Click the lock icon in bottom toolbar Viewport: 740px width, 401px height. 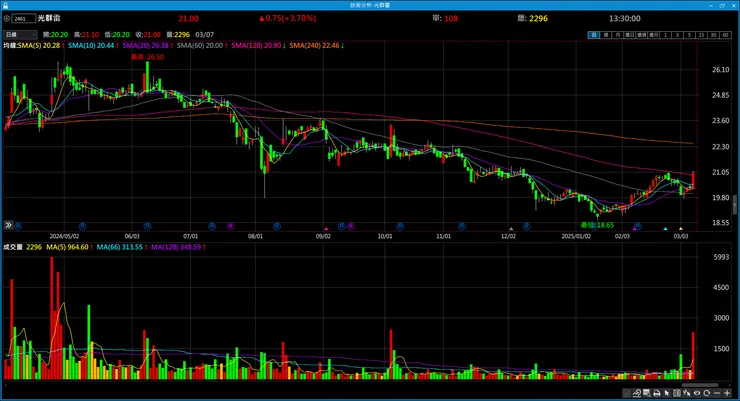pos(626,393)
